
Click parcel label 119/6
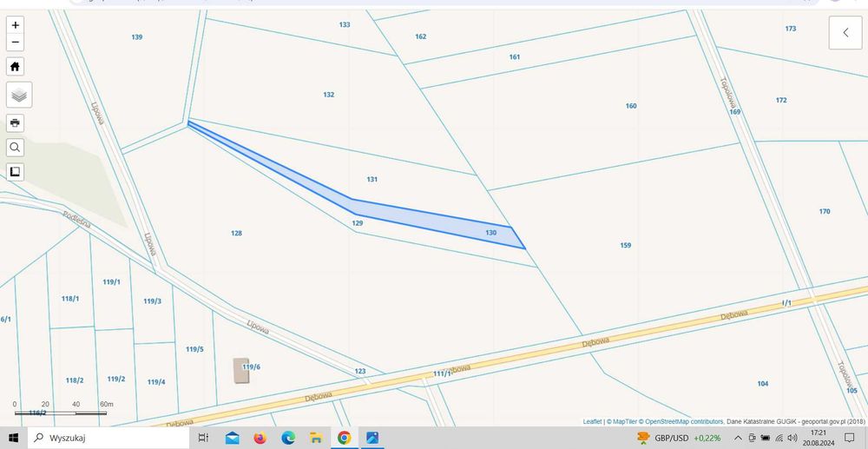click(252, 367)
